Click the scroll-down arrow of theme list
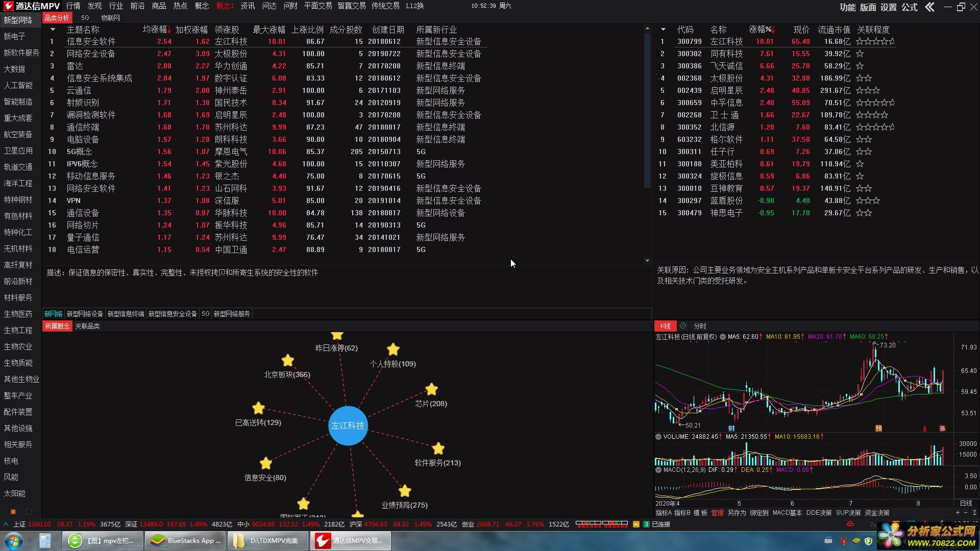 pyautogui.click(x=647, y=261)
